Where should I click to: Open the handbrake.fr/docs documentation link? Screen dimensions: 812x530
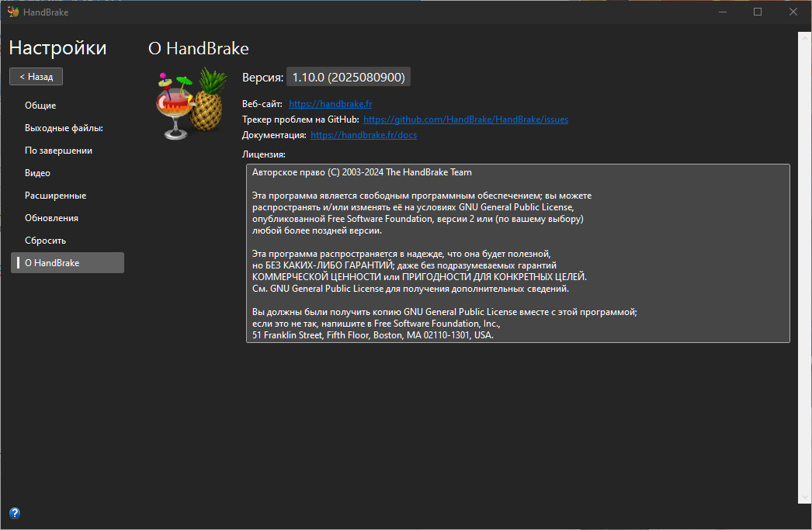(363, 135)
